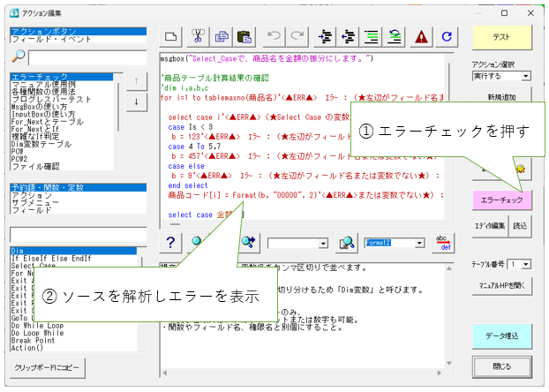Click the undo arrow icon
The height and width of the screenshot is (392, 549).
(x=273, y=37)
